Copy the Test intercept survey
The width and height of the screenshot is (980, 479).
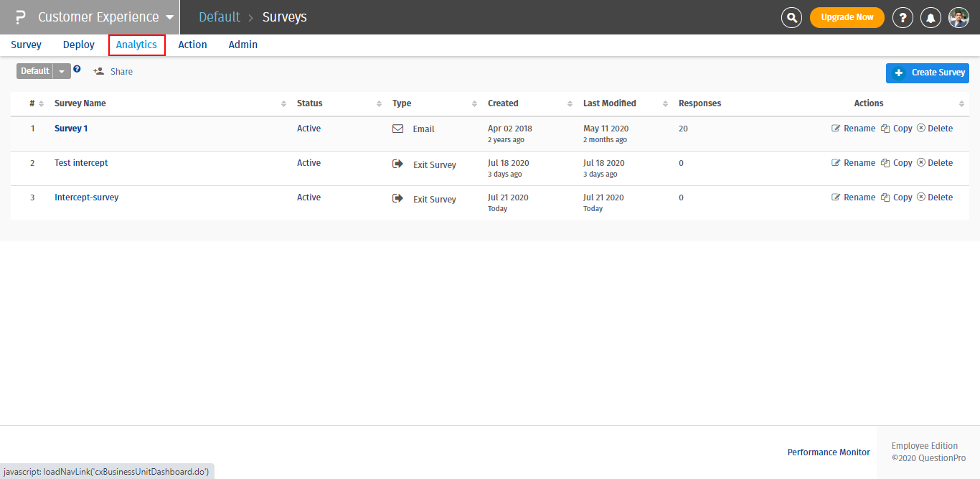pos(896,162)
